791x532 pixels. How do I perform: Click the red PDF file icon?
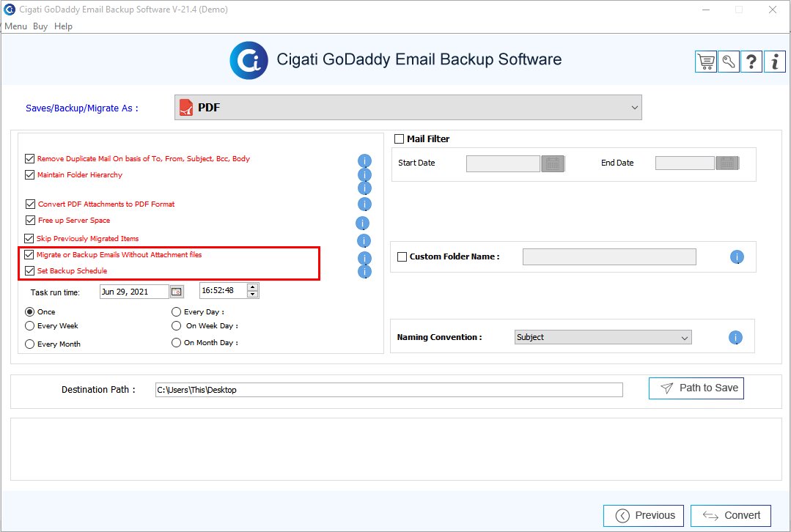click(186, 108)
